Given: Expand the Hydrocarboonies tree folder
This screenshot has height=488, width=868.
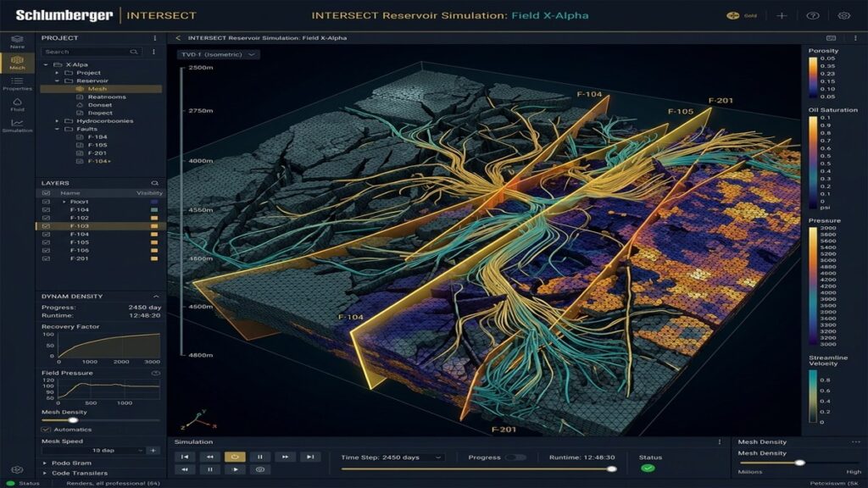Looking at the screenshot, I should 57,120.
